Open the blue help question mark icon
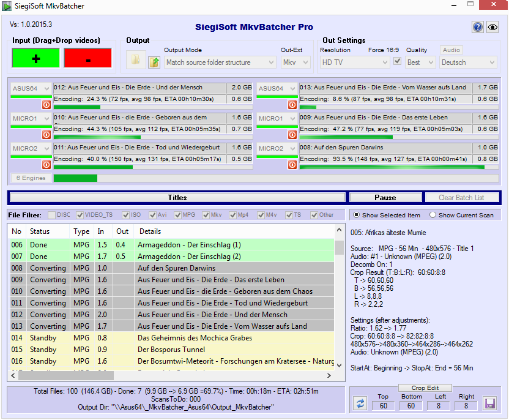The height and width of the screenshot is (420, 509). tap(478, 27)
